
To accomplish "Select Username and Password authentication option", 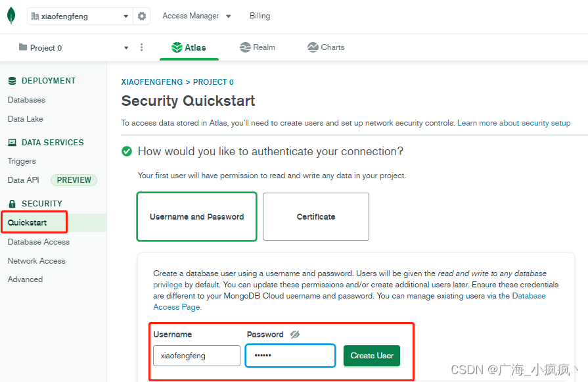I will pyautogui.click(x=196, y=216).
